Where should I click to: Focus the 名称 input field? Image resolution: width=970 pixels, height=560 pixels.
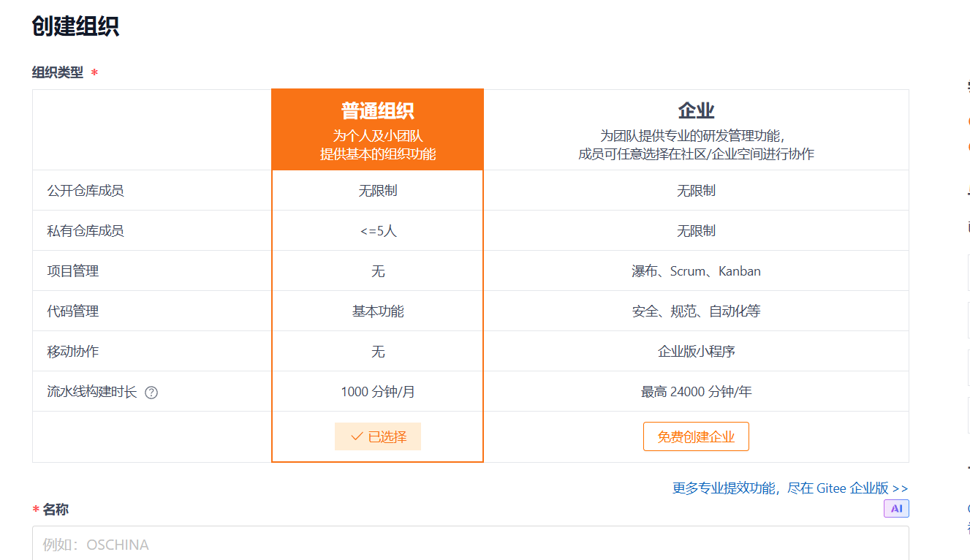470,544
